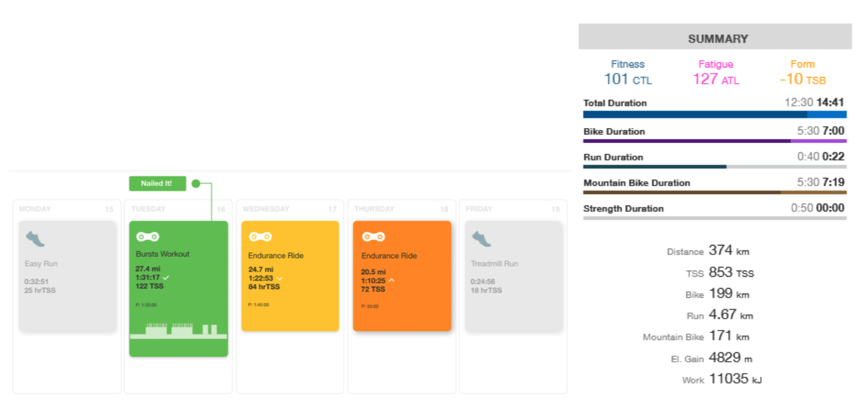Image resolution: width=868 pixels, height=418 pixels.
Task: Select the Fatigue ATL value 127
Action: click(705, 79)
